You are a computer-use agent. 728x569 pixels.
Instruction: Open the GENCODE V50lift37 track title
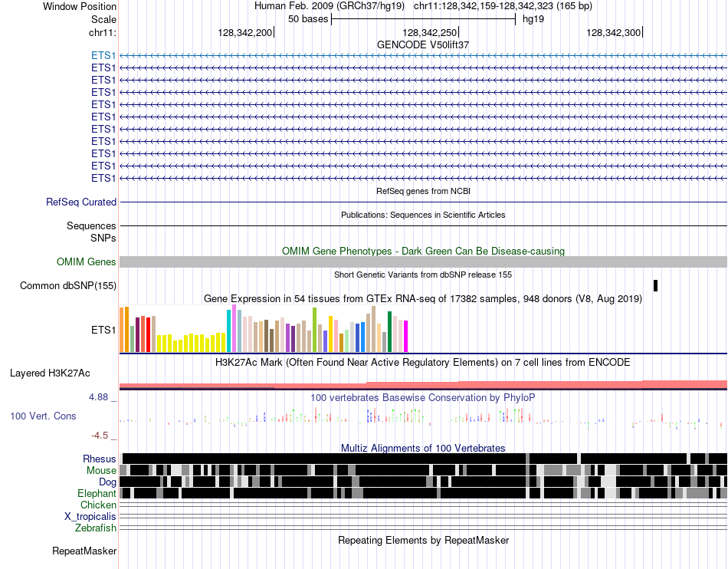[423, 44]
